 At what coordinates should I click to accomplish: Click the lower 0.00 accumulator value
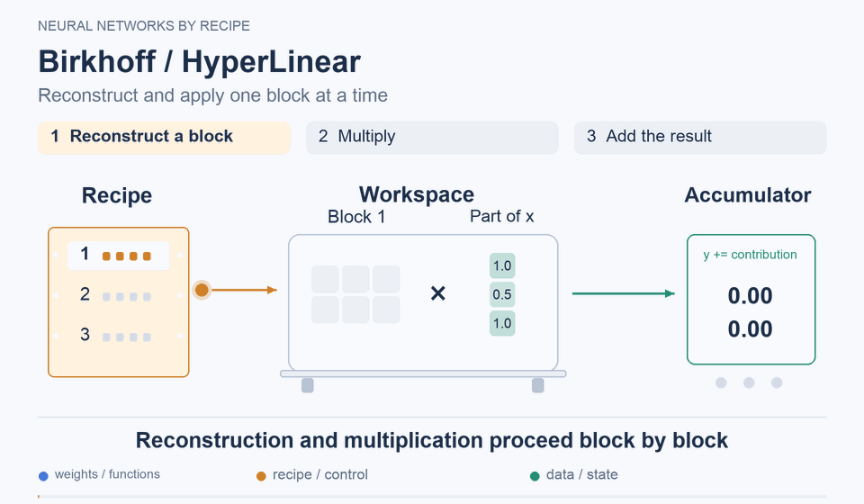click(750, 329)
